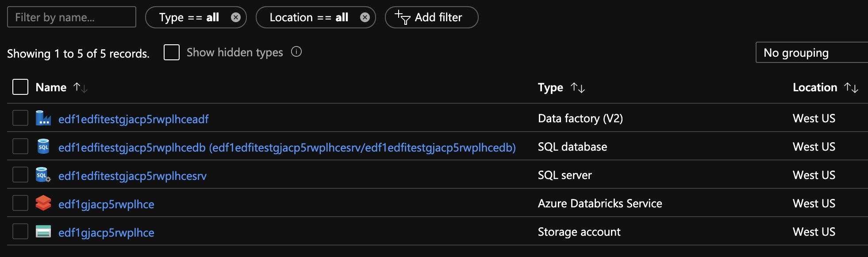The image size is (868, 257).
Task: Open the Location == all filter pill
Action: click(309, 17)
